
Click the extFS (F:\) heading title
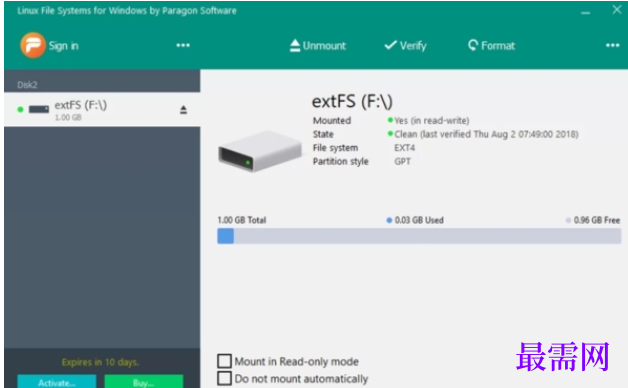click(352, 101)
